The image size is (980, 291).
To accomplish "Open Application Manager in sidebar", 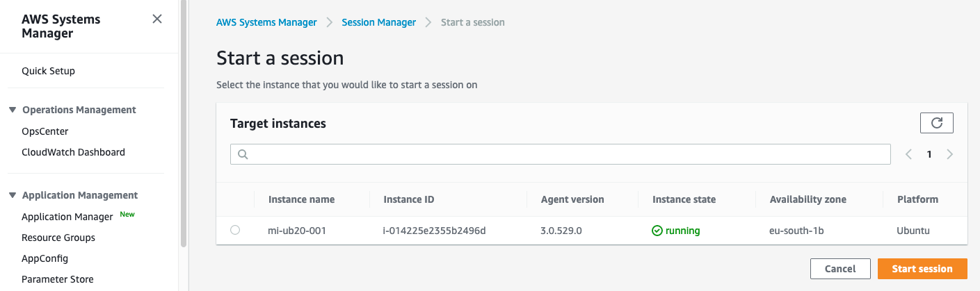I will click(67, 217).
